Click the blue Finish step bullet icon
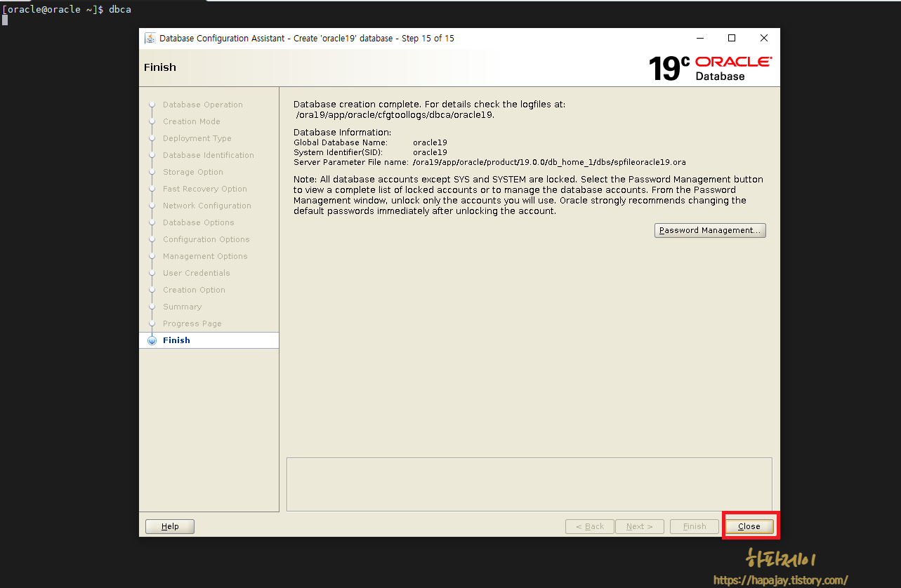901x588 pixels. pyautogui.click(x=152, y=340)
